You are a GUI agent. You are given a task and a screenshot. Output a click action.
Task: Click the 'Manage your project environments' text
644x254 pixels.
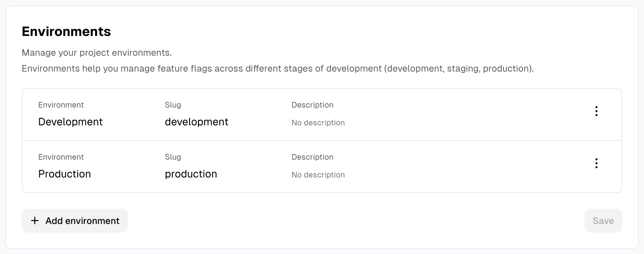click(x=97, y=53)
